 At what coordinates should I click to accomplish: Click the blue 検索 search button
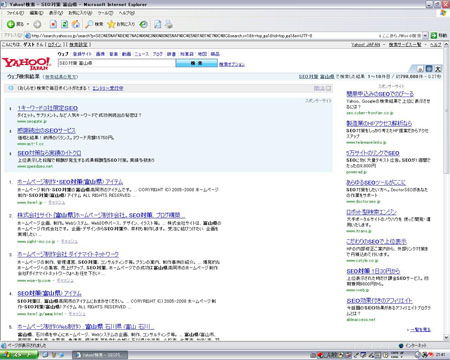pyautogui.click(x=197, y=63)
